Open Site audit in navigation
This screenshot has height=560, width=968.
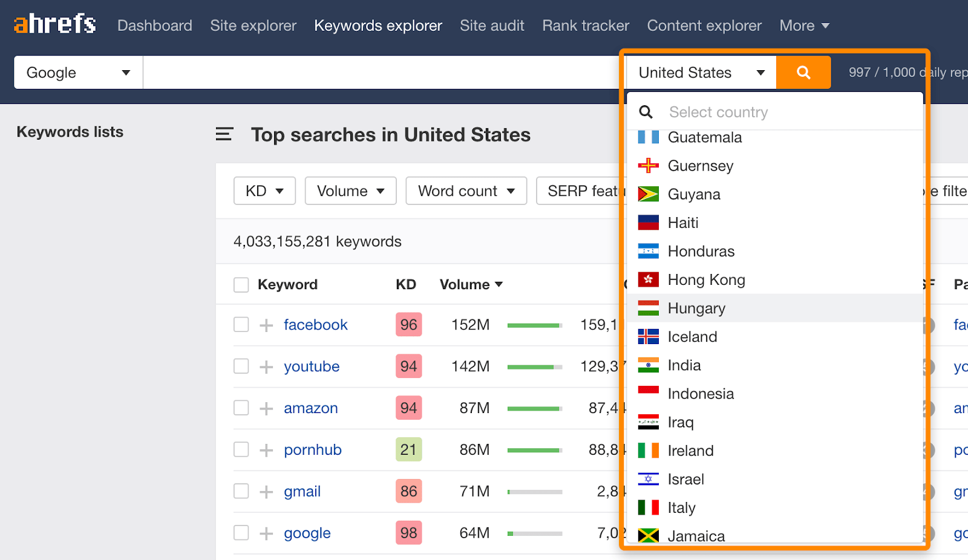[492, 25]
